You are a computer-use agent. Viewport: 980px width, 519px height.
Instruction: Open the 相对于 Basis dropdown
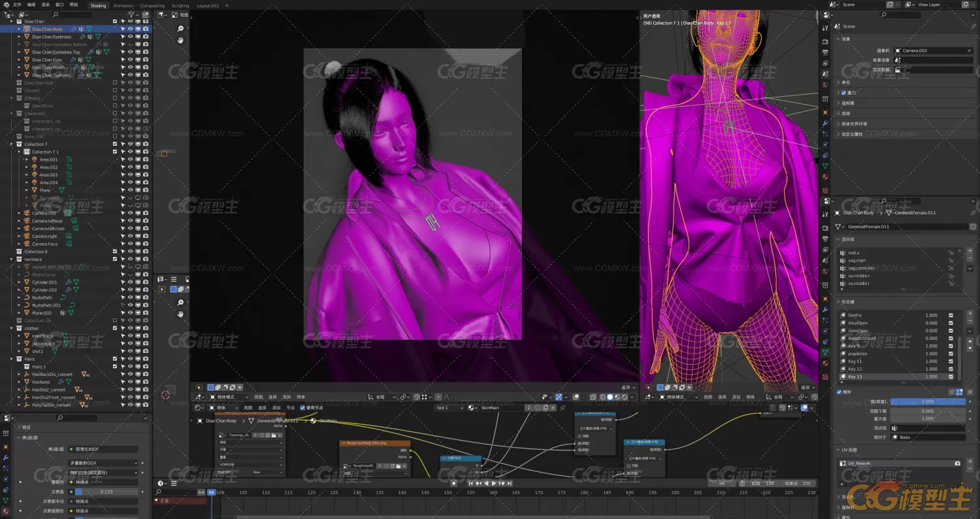click(928, 437)
